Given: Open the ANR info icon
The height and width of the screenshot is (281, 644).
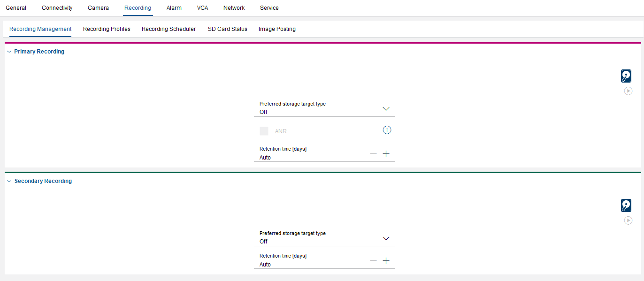Looking at the screenshot, I should (x=387, y=130).
